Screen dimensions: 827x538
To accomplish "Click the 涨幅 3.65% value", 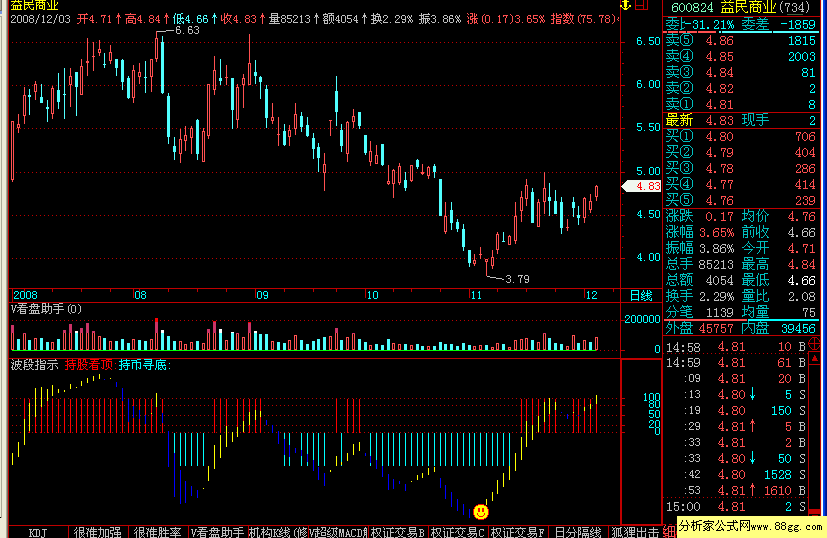I will click(716, 233).
